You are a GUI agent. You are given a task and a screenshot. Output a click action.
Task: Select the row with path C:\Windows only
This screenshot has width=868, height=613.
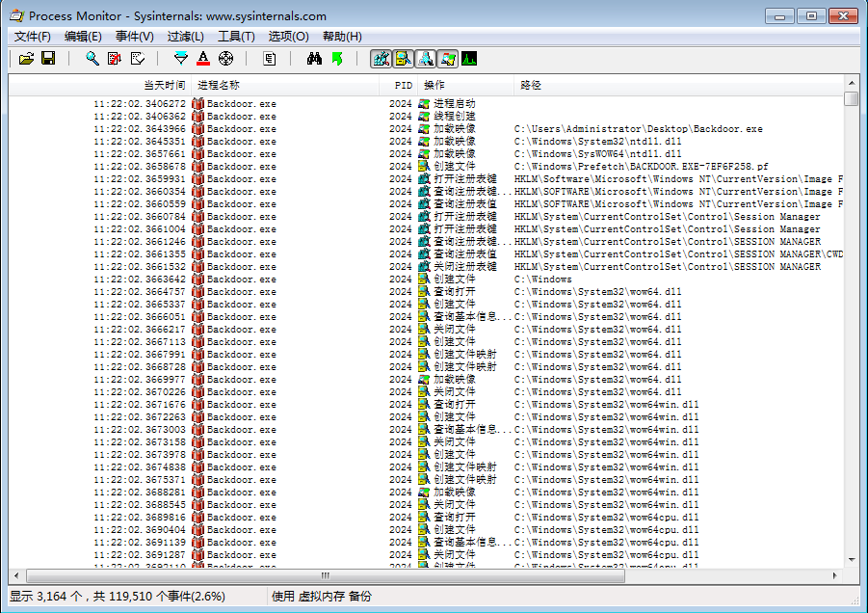(426, 280)
